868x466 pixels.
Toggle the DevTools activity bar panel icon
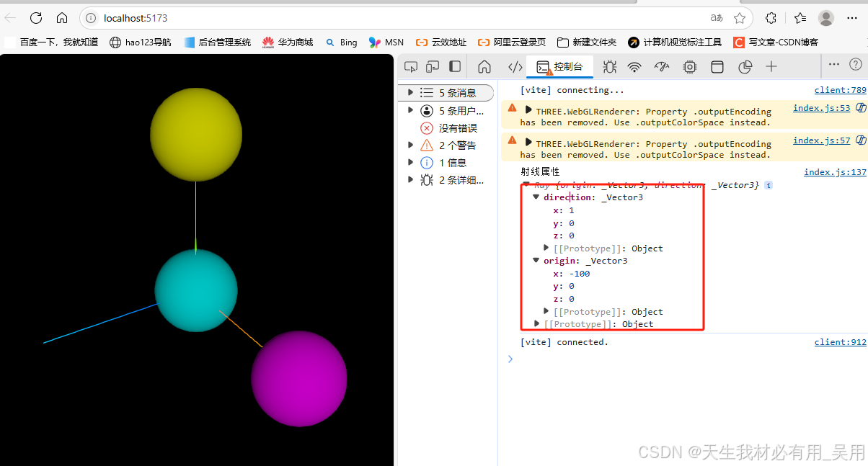pos(455,67)
